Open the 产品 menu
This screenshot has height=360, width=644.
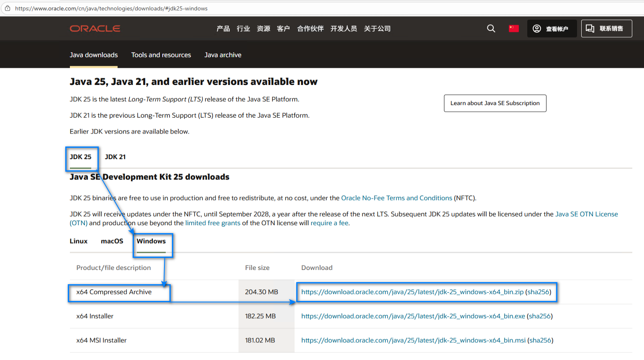click(x=223, y=28)
